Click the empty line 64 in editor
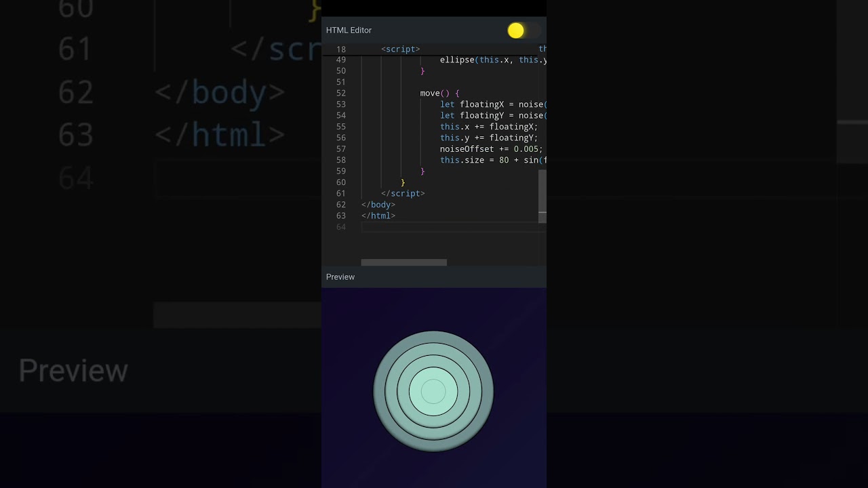The width and height of the screenshot is (868, 488). pyautogui.click(x=454, y=227)
